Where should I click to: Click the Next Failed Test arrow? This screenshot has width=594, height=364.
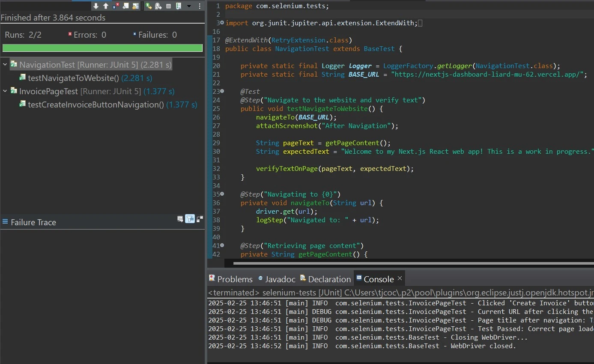[96, 6]
